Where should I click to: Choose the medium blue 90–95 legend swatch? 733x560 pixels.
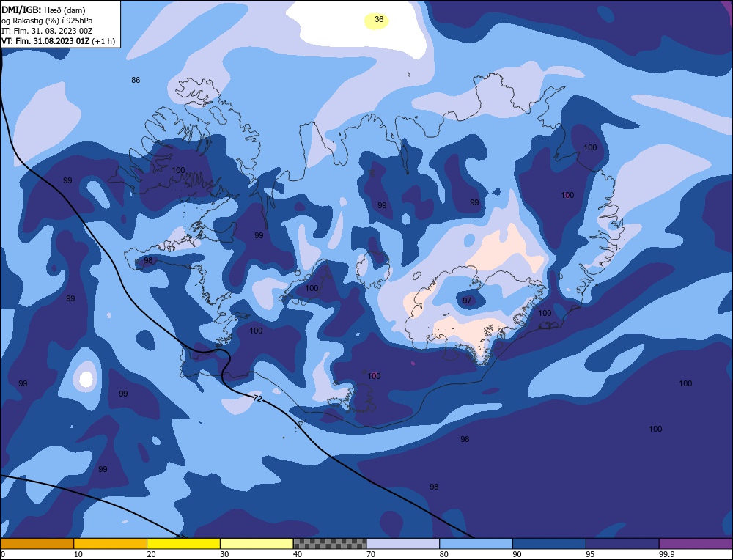[549, 543]
